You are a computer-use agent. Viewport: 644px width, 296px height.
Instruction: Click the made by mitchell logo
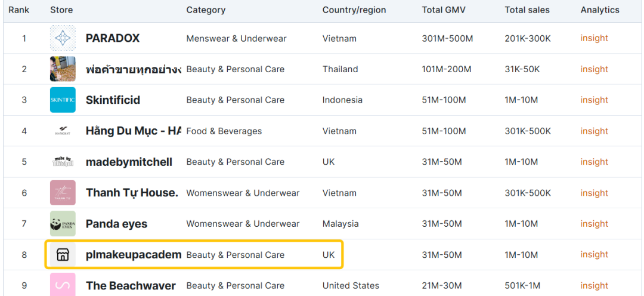pos(63,162)
